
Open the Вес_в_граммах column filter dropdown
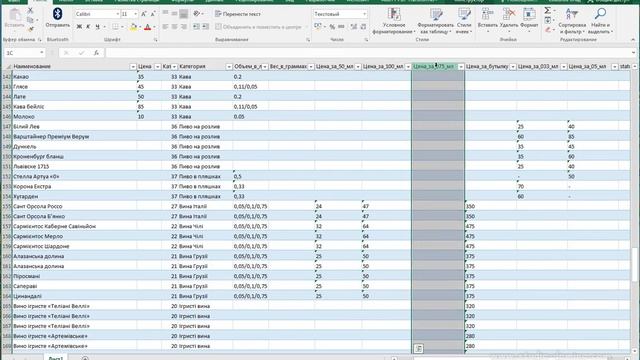[311, 67]
